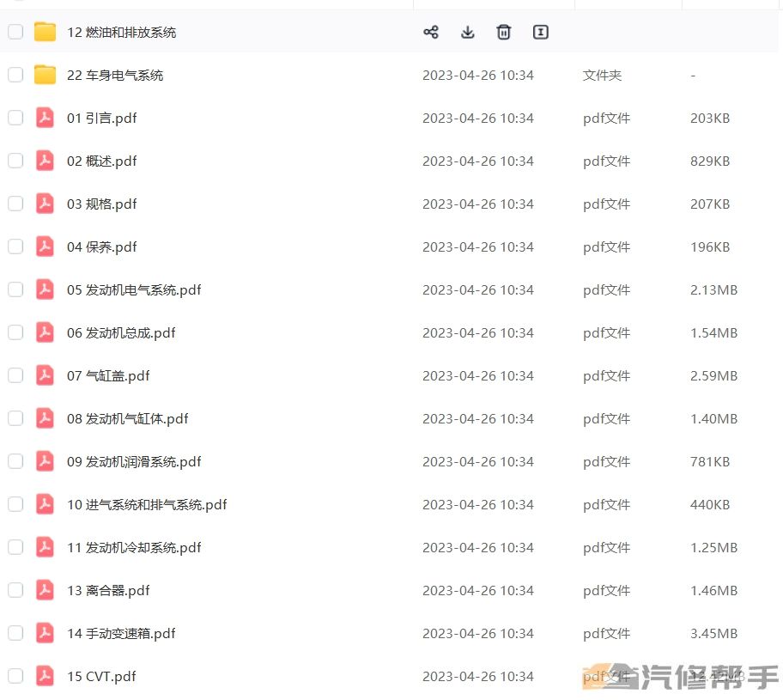Click PDF icon of 02 概述.pdf

(45, 161)
